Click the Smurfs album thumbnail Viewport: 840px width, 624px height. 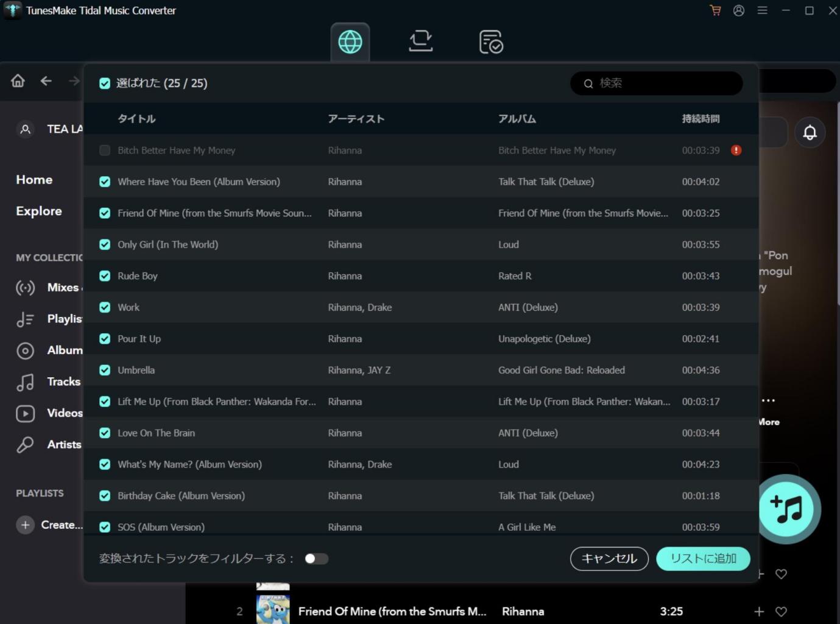(273, 609)
